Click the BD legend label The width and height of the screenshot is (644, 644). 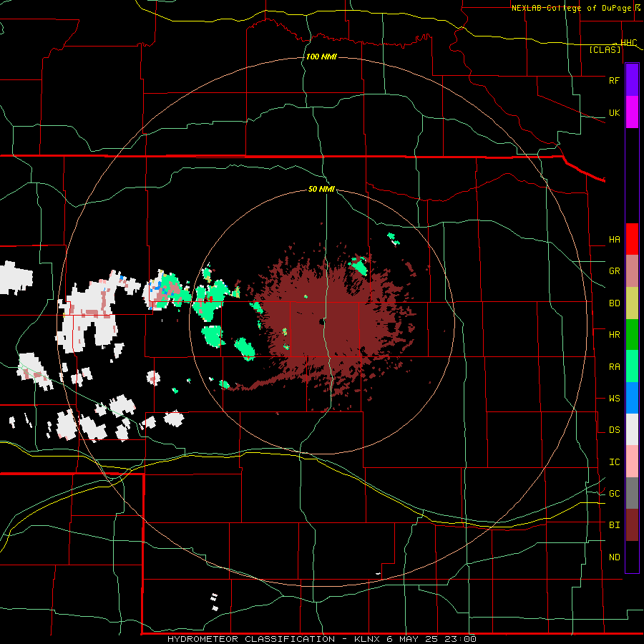point(614,303)
